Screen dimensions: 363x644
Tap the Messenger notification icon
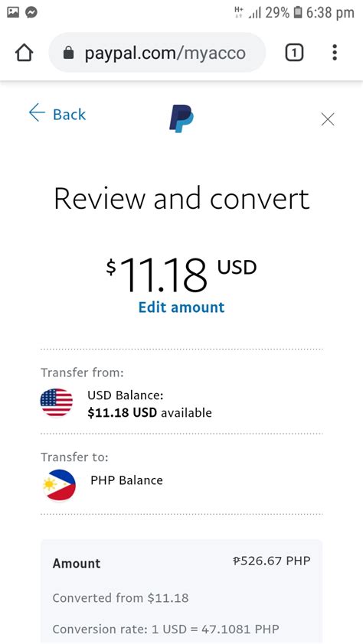point(31,12)
